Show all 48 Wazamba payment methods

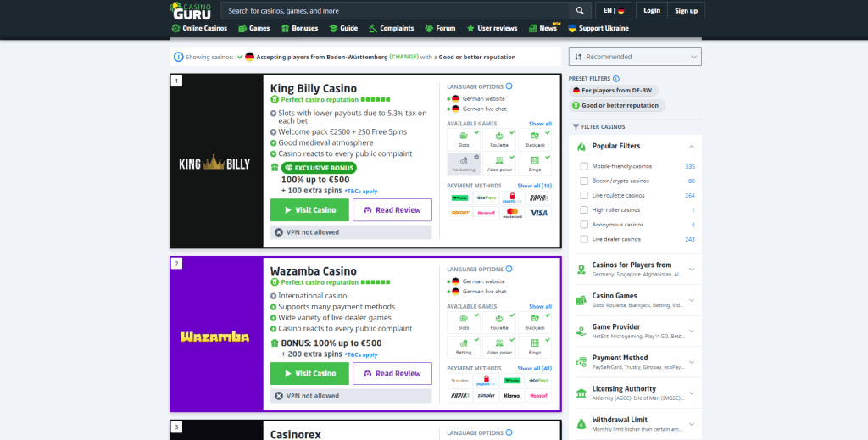[x=534, y=369]
